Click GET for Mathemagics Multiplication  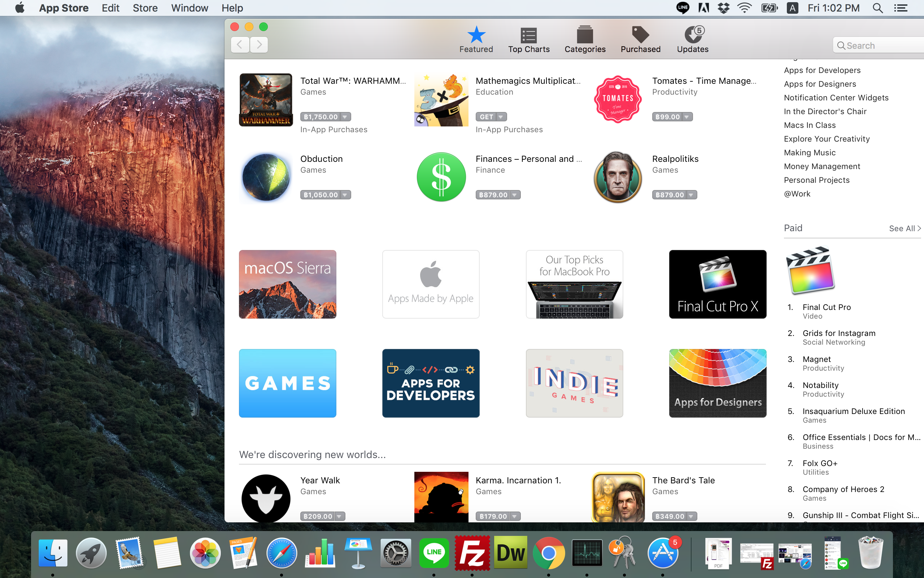pyautogui.click(x=487, y=117)
